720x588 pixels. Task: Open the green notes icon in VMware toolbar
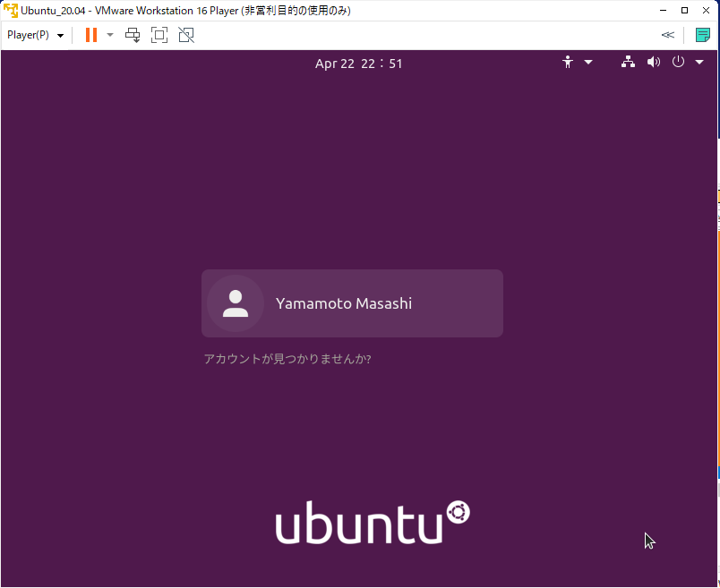point(703,35)
